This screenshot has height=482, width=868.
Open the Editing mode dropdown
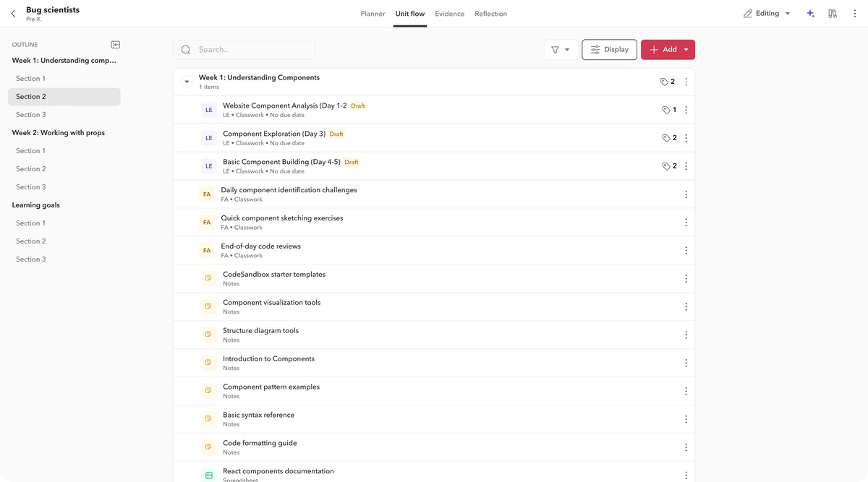pyautogui.click(x=767, y=14)
